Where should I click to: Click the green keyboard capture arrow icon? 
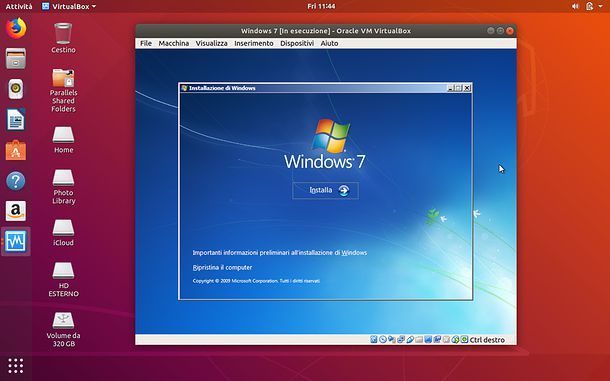(x=464, y=340)
